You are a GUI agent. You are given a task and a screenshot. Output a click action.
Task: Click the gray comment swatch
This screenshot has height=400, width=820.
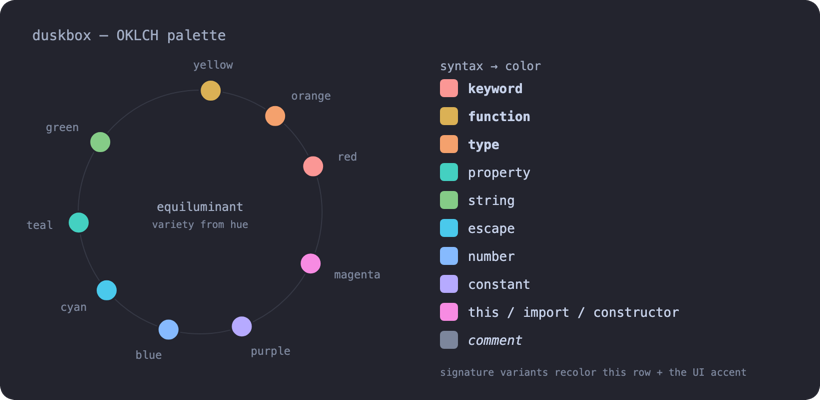tap(449, 340)
